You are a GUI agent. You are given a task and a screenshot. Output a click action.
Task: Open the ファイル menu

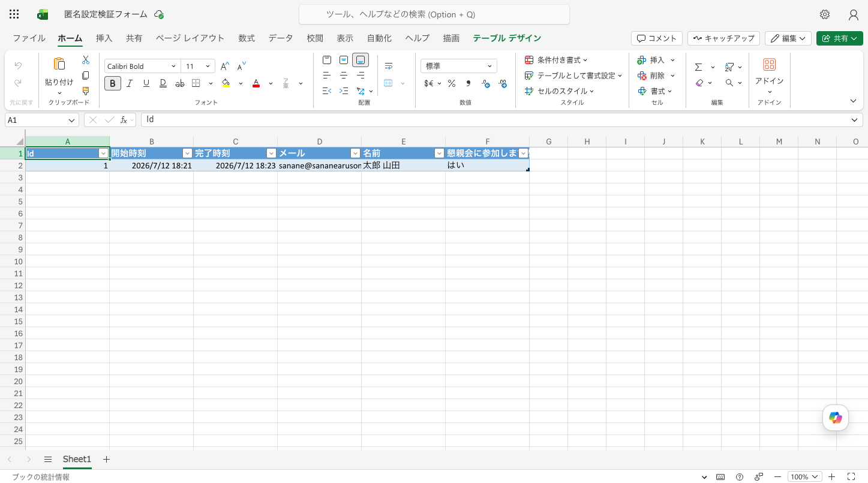click(x=29, y=38)
